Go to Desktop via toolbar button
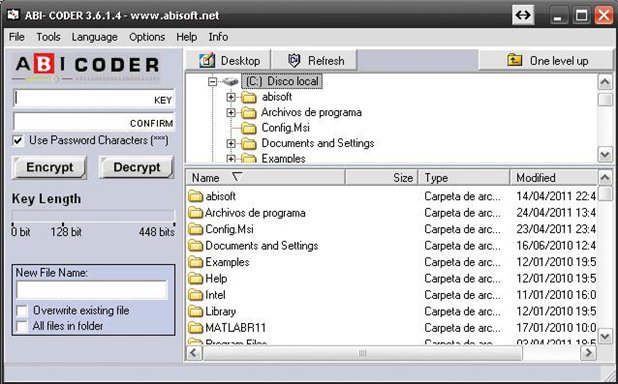The height and width of the screenshot is (384, 618). (x=228, y=60)
